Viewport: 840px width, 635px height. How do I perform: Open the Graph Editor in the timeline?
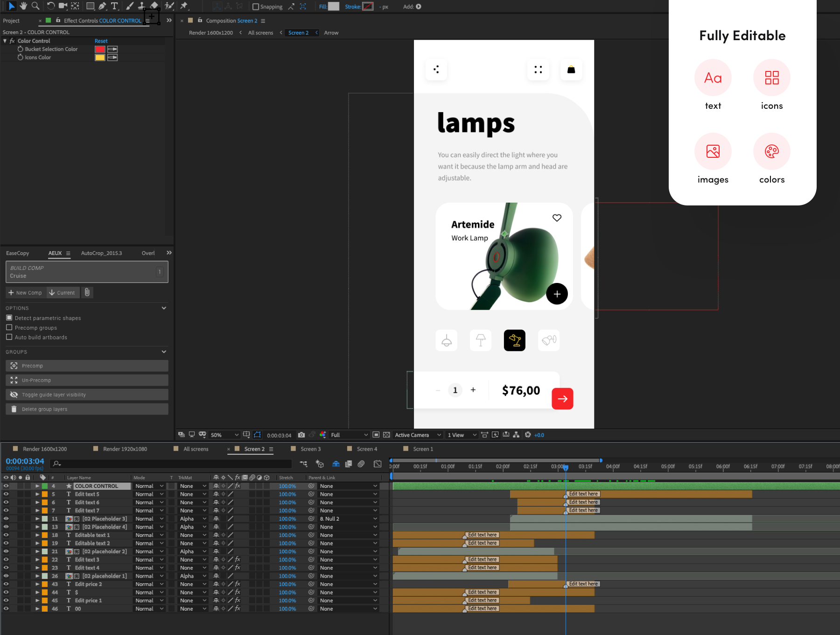tap(378, 464)
